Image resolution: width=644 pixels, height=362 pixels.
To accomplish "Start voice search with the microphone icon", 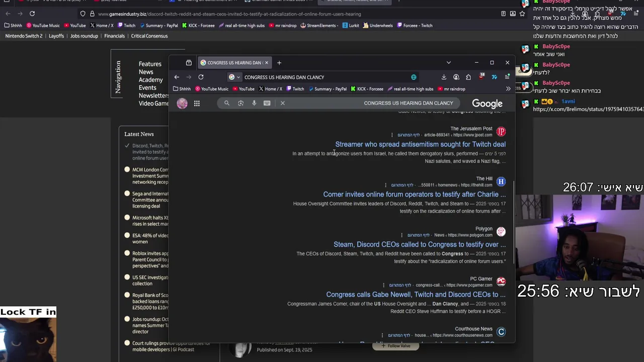I will (254, 103).
